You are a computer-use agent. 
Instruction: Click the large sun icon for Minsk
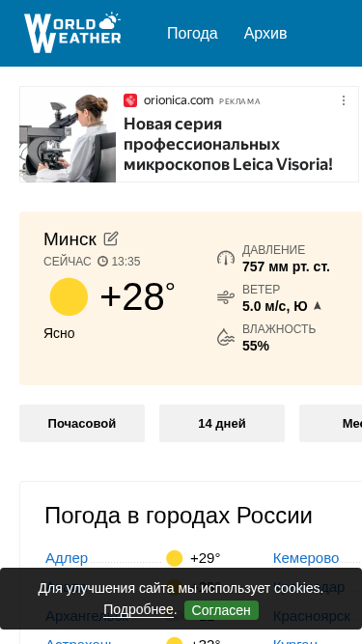click(x=69, y=296)
